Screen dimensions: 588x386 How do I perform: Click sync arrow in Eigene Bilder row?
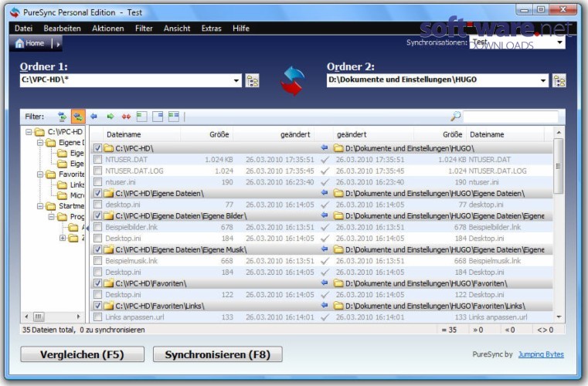click(325, 215)
